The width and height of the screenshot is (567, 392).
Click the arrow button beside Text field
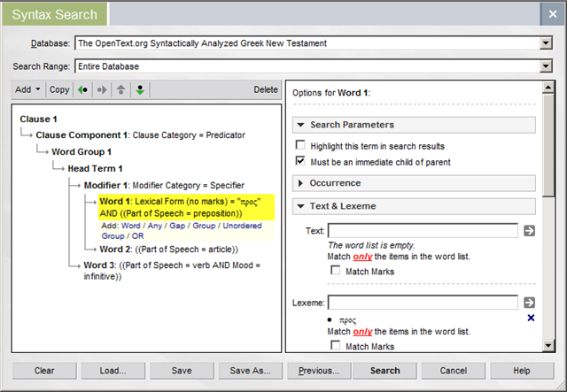click(x=529, y=231)
